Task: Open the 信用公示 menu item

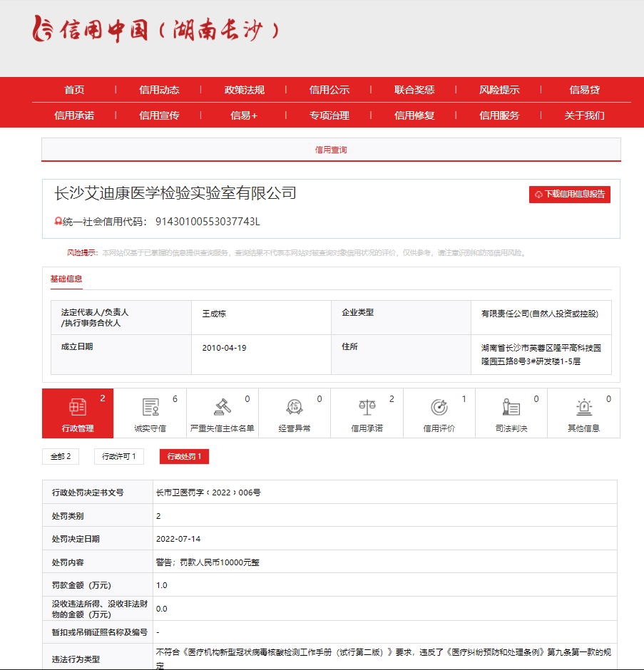Action: click(x=329, y=90)
